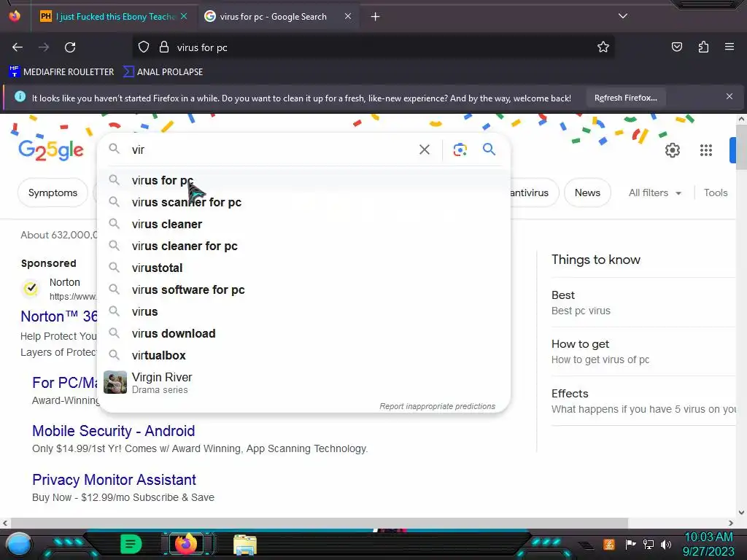This screenshot has width=747, height=560.
Task: Click the volume speaker tray icon
Action: pos(666,544)
